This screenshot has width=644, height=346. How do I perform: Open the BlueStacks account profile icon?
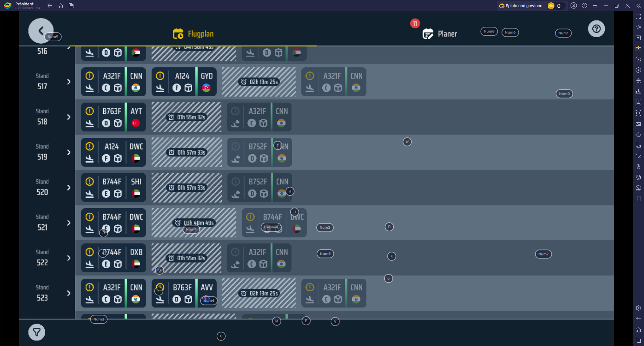574,6
